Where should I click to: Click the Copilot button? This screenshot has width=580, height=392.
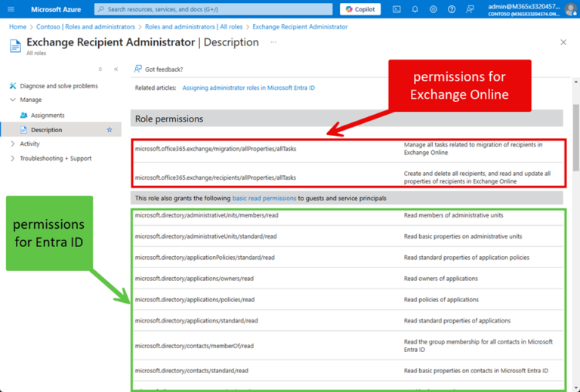click(359, 9)
